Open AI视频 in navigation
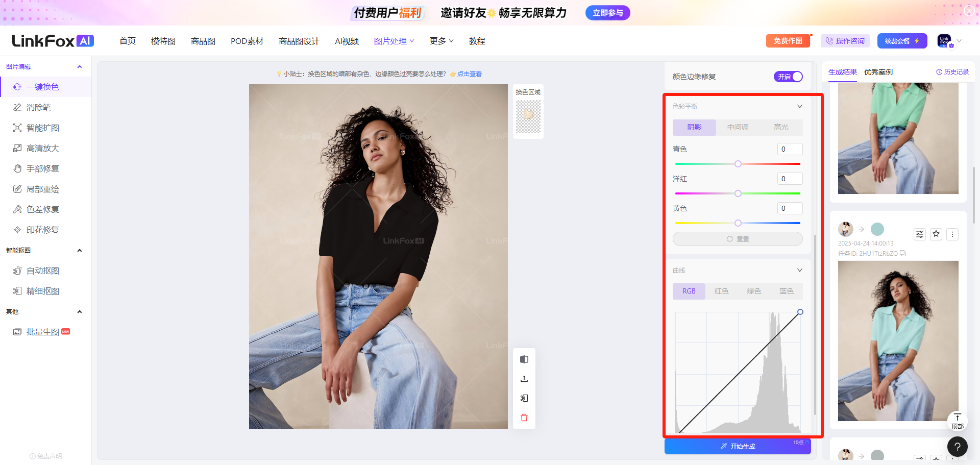 click(347, 41)
